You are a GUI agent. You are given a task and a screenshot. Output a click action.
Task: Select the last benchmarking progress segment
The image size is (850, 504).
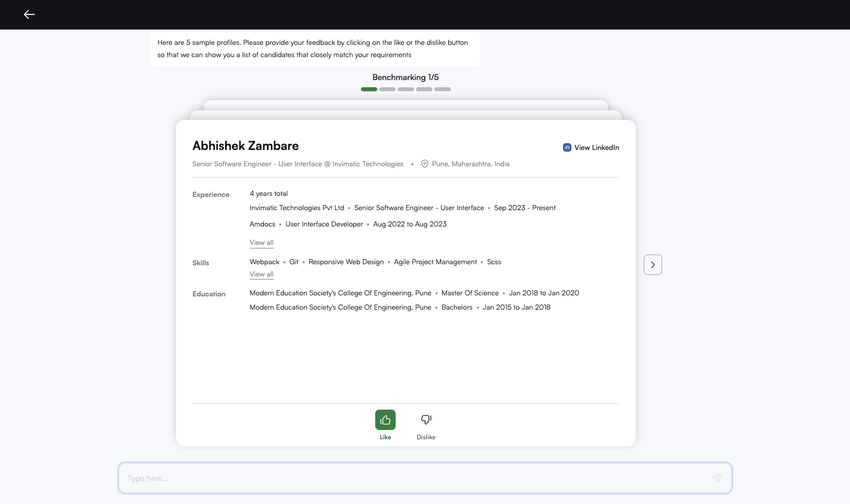point(443,89)
